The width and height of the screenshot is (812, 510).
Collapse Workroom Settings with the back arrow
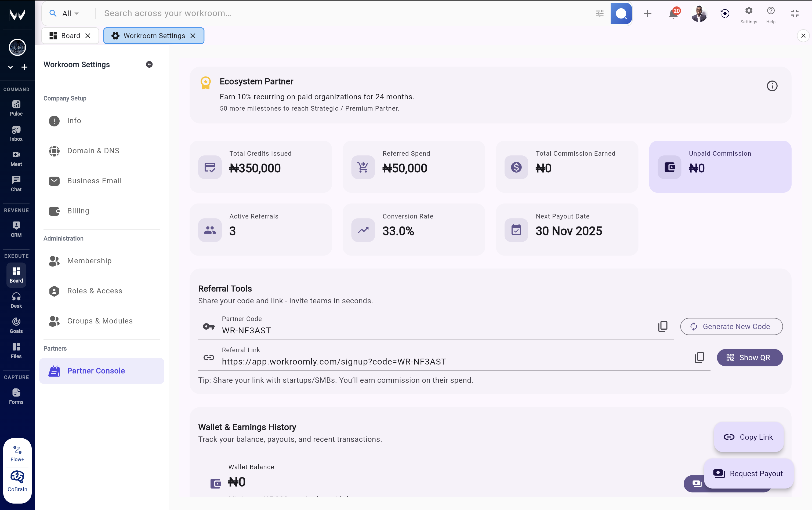149,64
